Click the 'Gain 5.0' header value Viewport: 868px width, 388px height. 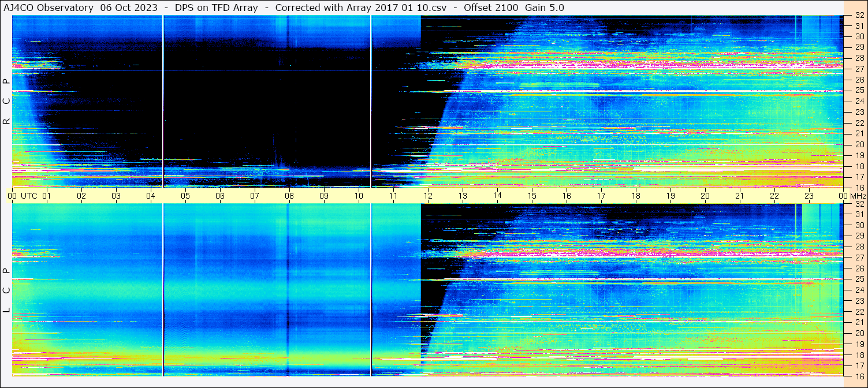pos(545,8)
